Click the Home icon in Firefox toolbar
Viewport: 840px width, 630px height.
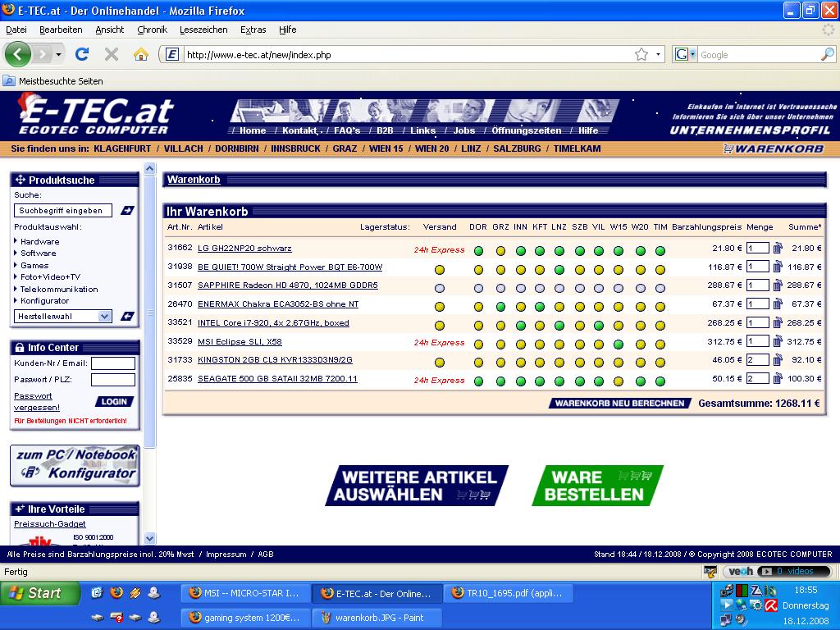pyautogui.click(x=141, y=54)
